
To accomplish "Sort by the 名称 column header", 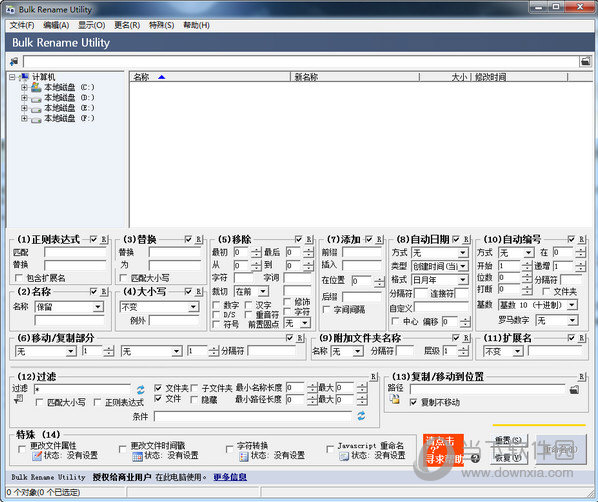I will pos(210,77).
